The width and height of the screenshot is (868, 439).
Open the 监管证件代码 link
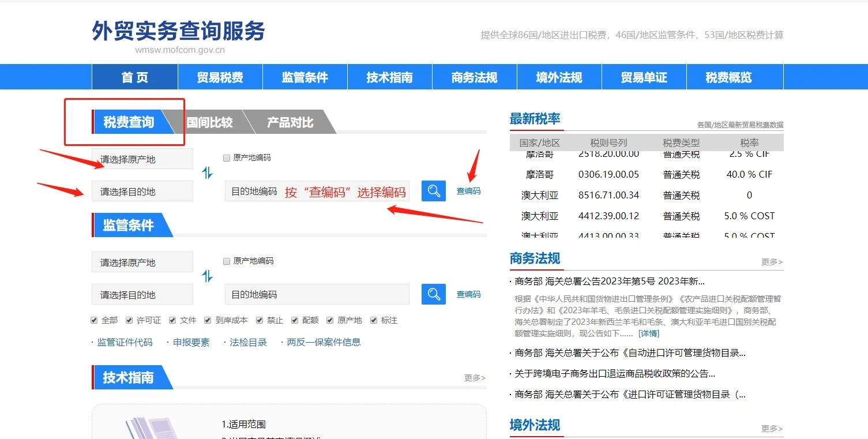click(x=125, y=342)
